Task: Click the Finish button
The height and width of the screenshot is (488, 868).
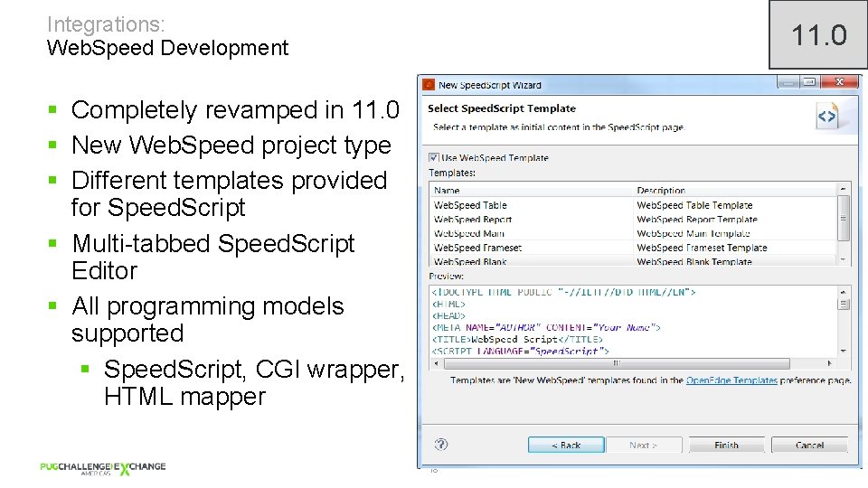Action: pyautogui.click(x=726, y=445)
